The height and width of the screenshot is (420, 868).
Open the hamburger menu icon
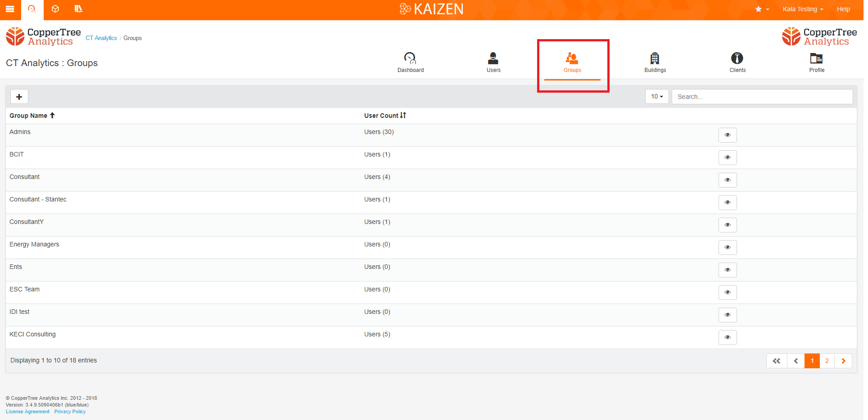pyautogui.click(x=10, y=9)
